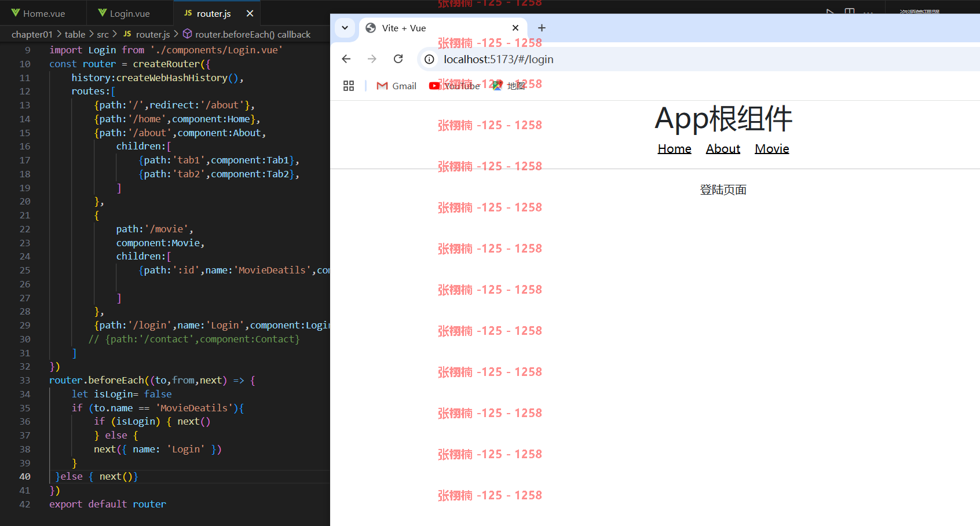Reload the localhost page
Image resolution: width=980 pixels, height=526 pixels.
coord(398,59)
